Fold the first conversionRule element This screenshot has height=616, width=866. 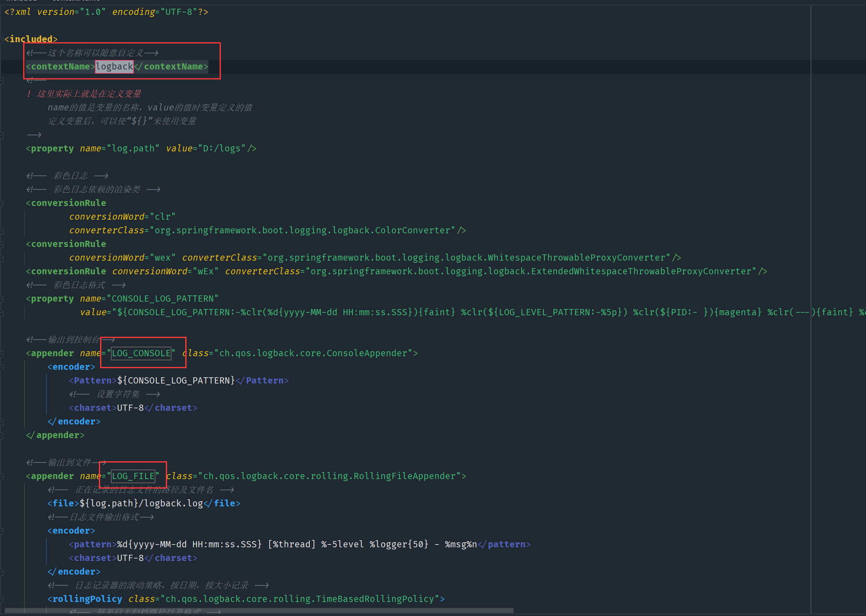(2, 203)
